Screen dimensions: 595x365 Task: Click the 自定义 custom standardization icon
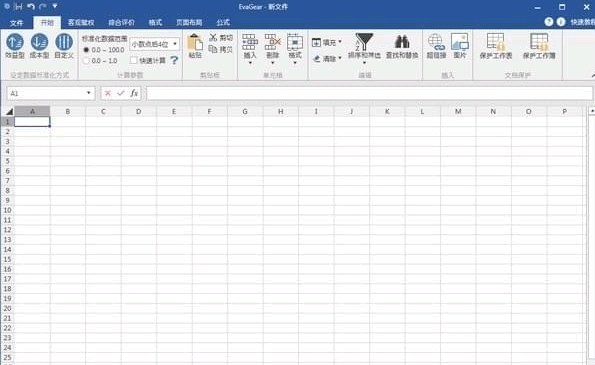coord(64,42)
